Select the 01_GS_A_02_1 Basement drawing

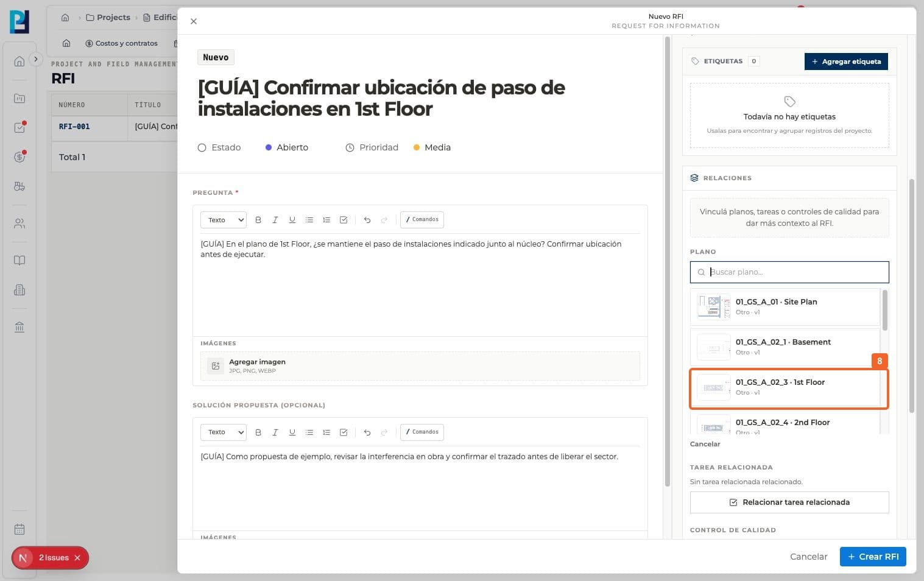(x=785, y=347)
